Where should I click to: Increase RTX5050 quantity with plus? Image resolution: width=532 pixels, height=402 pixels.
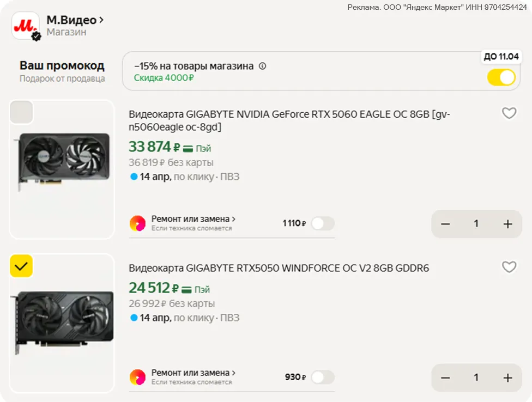coord(507,377)
